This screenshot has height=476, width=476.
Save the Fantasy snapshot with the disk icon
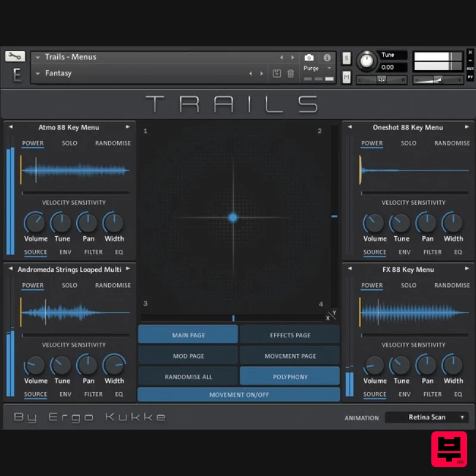(275, 73)
